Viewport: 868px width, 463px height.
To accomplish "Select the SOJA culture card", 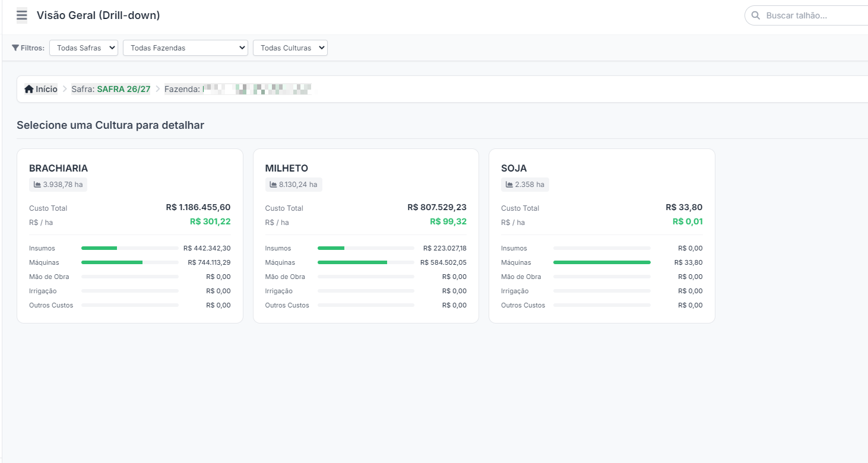I will pyautogui.click(x=602, y=236).
